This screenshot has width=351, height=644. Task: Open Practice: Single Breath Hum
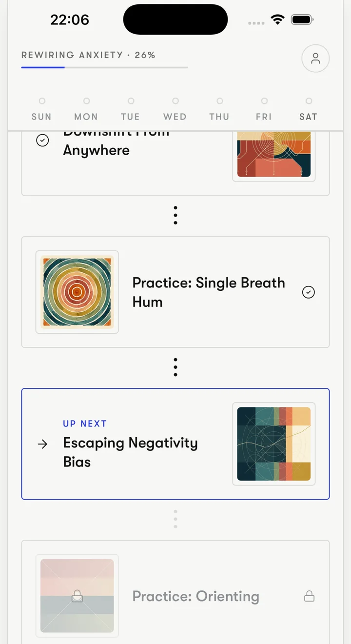175,292
